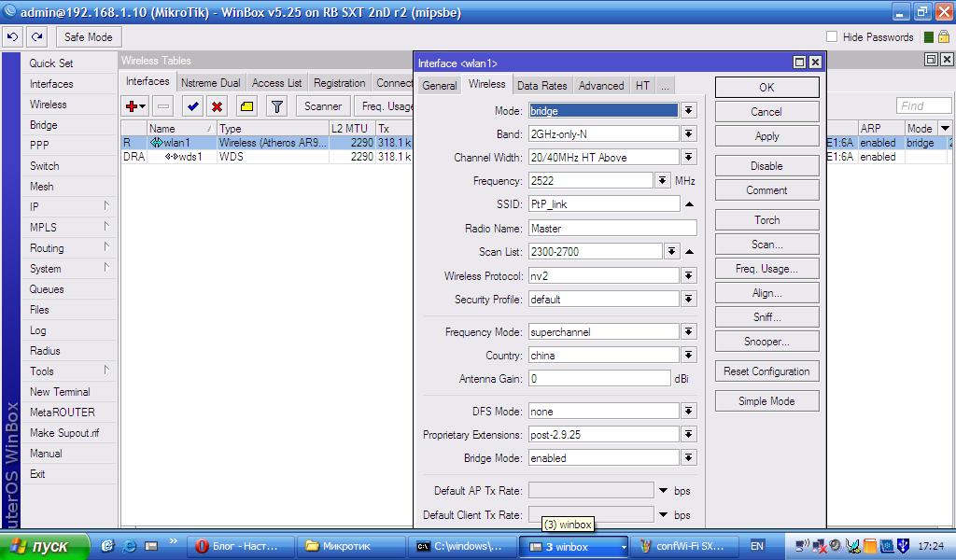The width and height of the screenshot is (956, 560).
Task: Click the wds1 interface icon in table
Action: click(172, 157)
